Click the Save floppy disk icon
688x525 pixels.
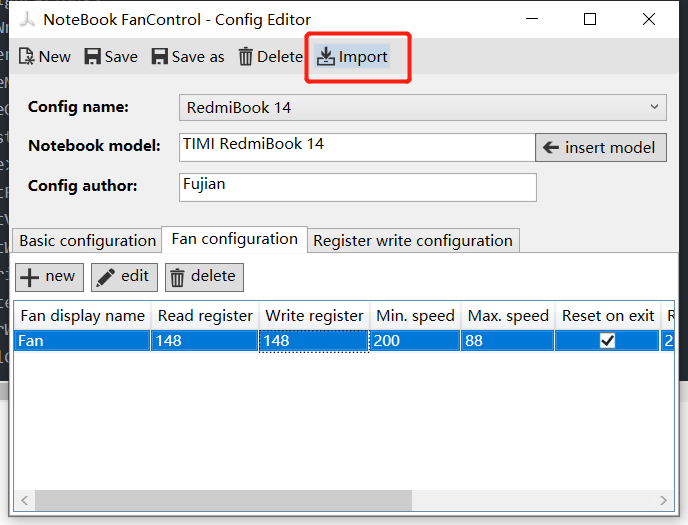(x=93, y=57)
